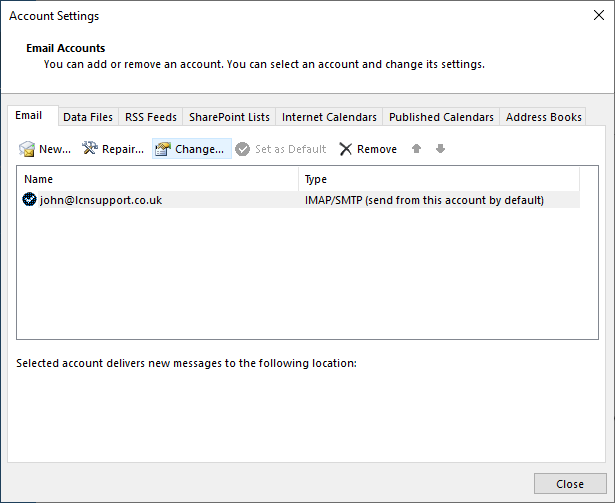Move account up with the up arrow
The height and width of the screenshot is (503, 615).
(x=417, y=149)
